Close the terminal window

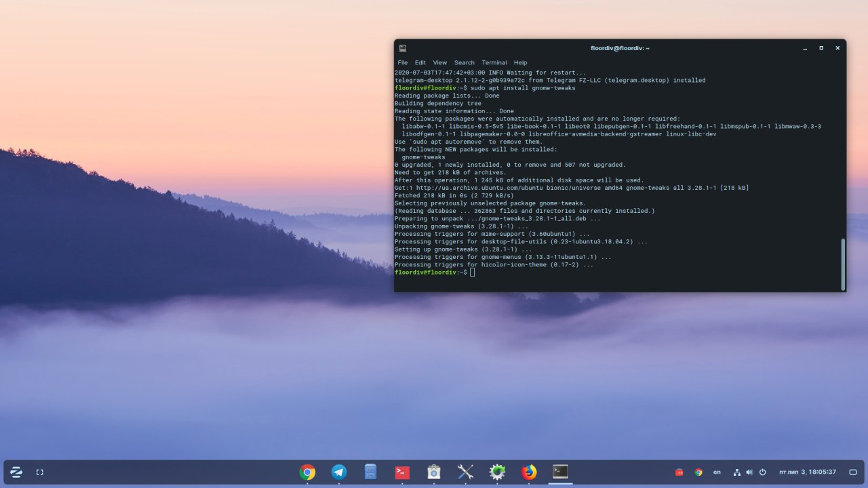[x=837, y=48]
